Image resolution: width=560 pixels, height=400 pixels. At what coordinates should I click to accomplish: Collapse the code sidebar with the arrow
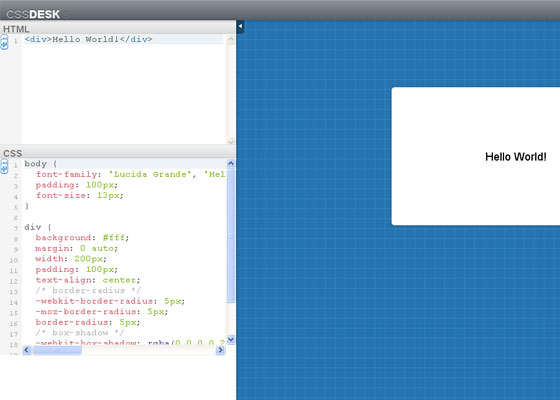click(x=240, y=26)
